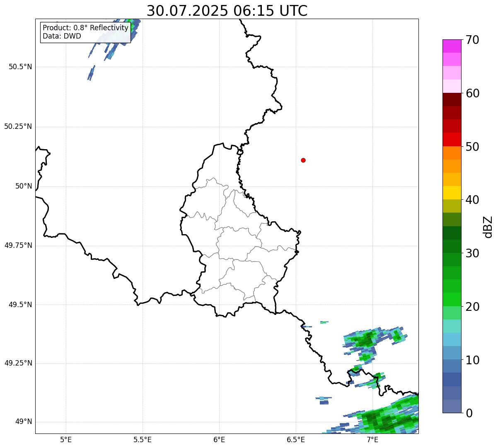Click the latitude label 50°N
498x448 pixels.
pyautogui.click(x=24, y=186)
